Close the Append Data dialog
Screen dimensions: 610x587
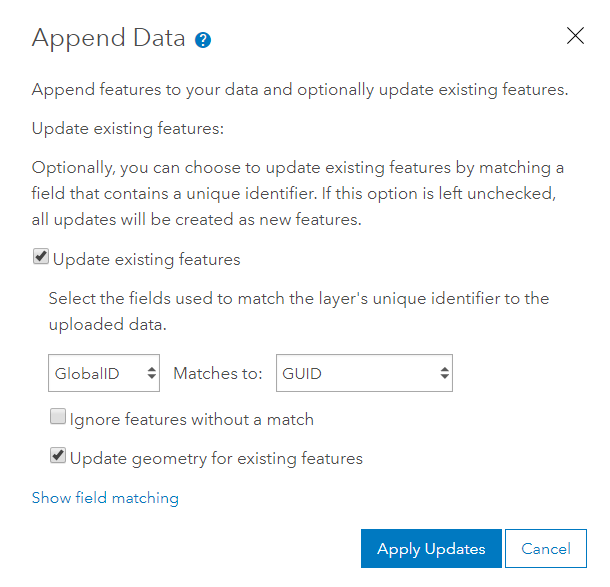[575, 36]
